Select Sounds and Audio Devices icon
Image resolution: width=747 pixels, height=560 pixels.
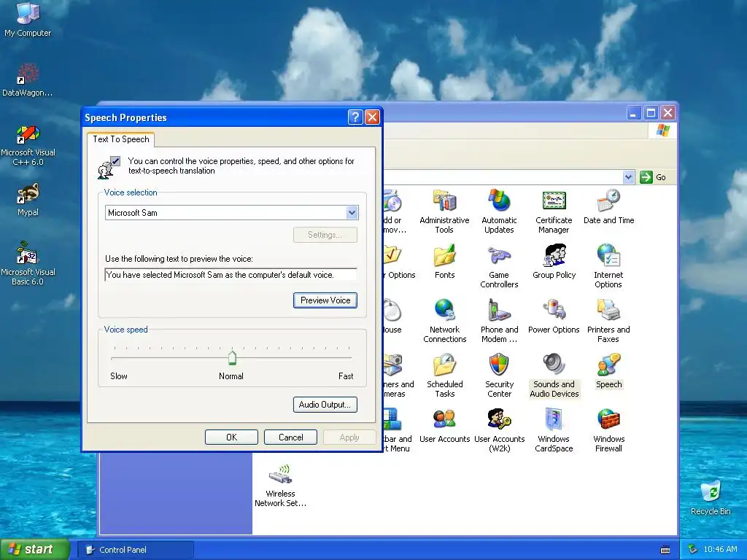(x=554, y=376)
